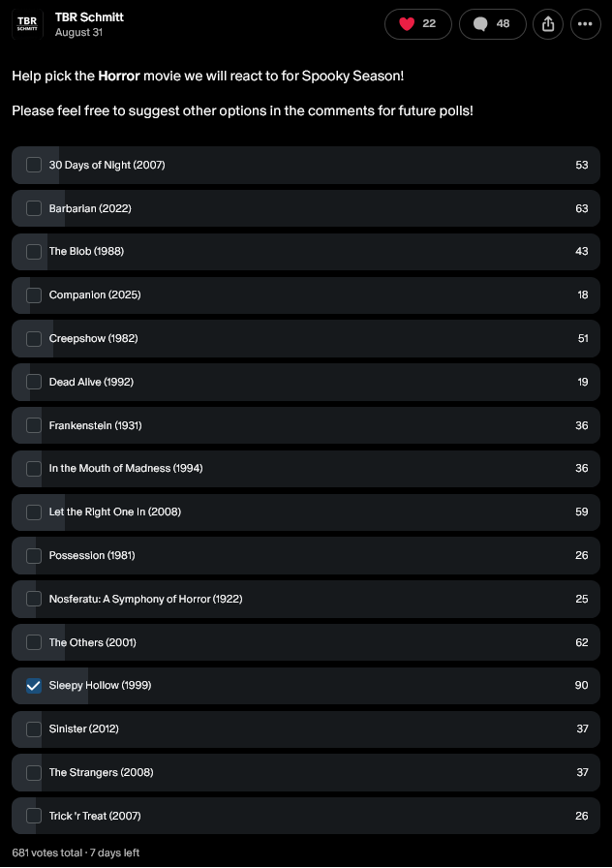
Task: Choose the Let the Right One In row
Action: point(306,512)
